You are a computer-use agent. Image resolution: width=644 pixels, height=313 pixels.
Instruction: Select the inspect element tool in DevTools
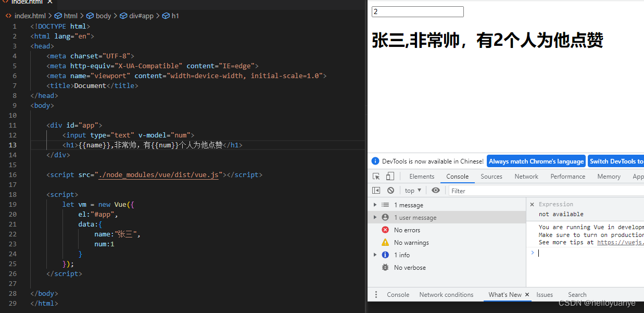tap(375, 176)
